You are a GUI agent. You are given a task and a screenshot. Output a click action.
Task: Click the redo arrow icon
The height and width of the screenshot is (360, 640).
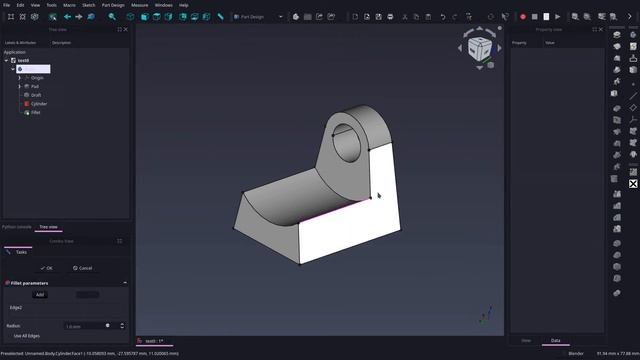pos(454,17)
